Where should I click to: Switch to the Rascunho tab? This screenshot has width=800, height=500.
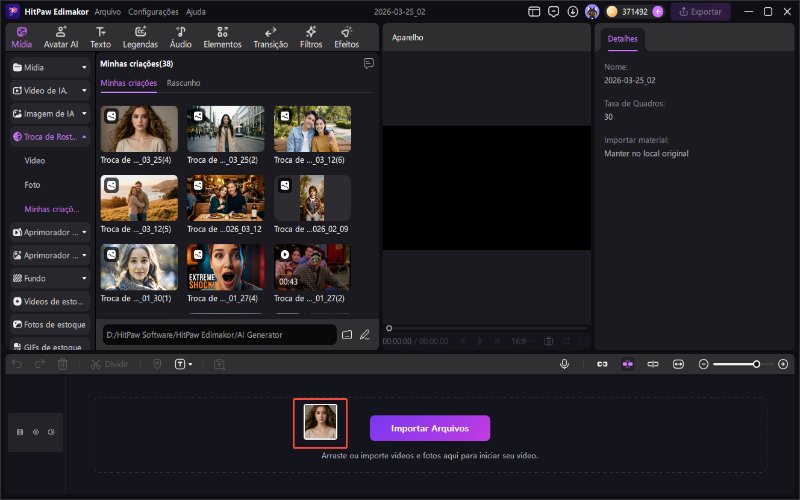point(183,83)
